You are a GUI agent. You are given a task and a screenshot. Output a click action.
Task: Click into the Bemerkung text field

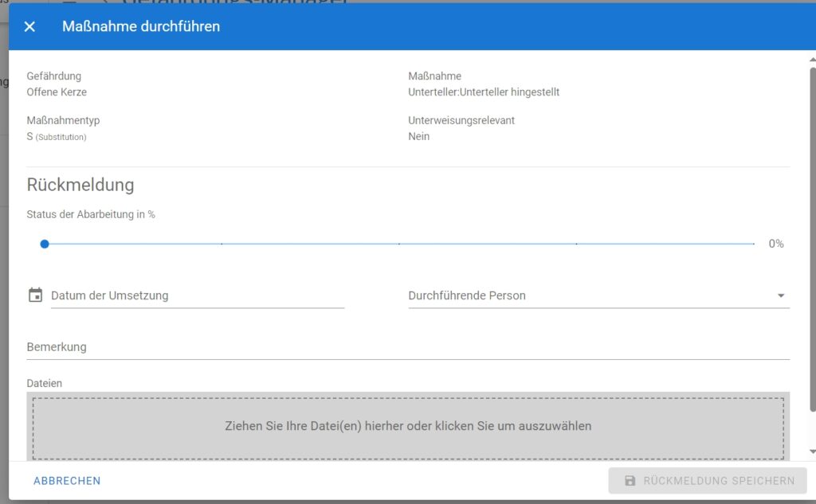pos(407,347)
